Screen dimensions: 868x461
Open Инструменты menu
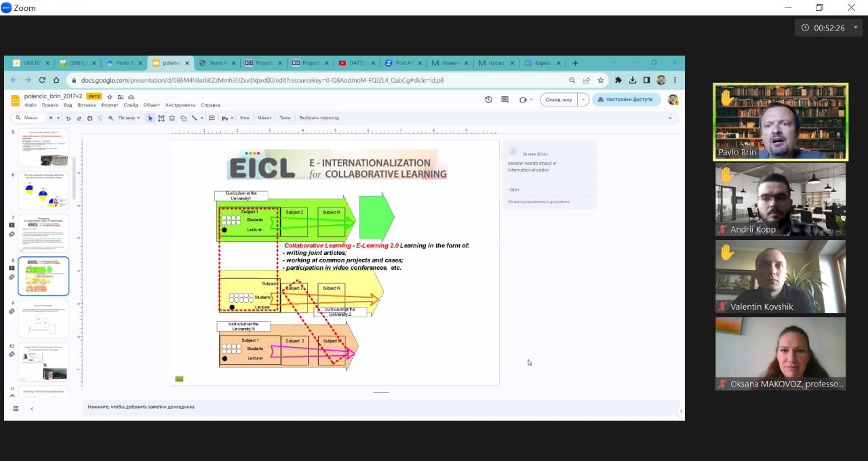(180, 105)
